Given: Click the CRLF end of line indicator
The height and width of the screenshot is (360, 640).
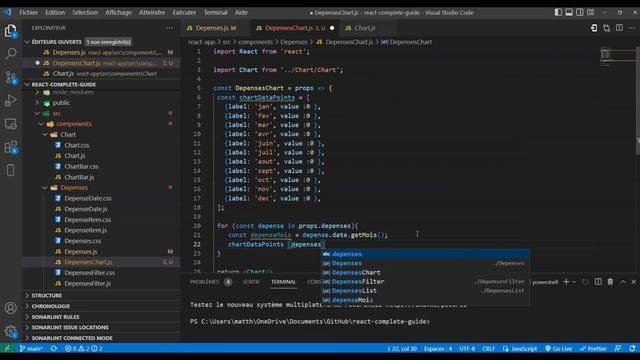Looking at the screenshot, I should coord(488,349).
